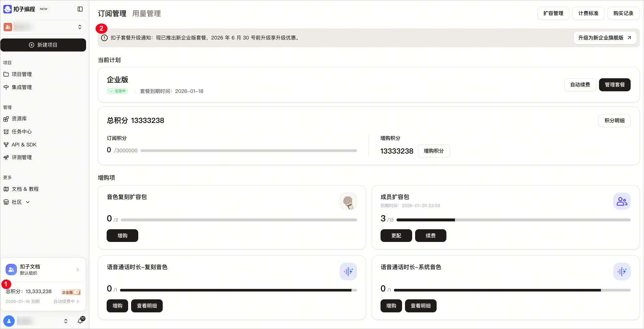
Task: Click the info icon in upgrade notice
Action: pos(104,38)
